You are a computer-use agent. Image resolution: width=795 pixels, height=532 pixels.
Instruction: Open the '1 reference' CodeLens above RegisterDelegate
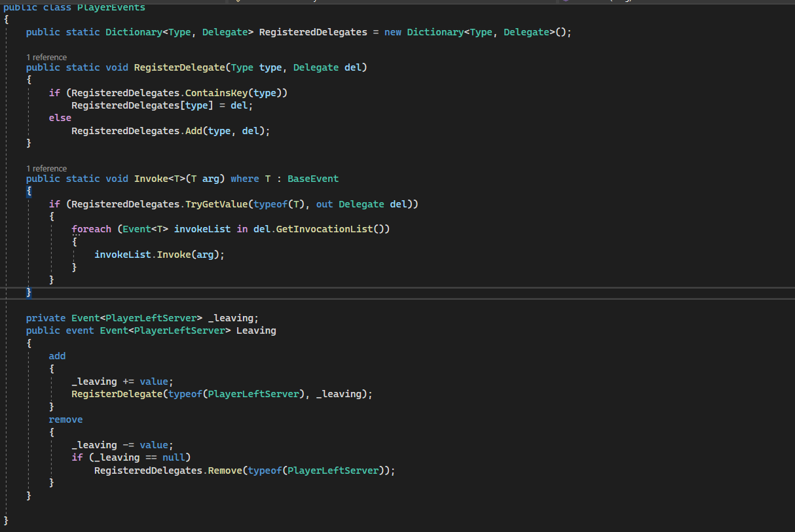(x=46, y=57)
